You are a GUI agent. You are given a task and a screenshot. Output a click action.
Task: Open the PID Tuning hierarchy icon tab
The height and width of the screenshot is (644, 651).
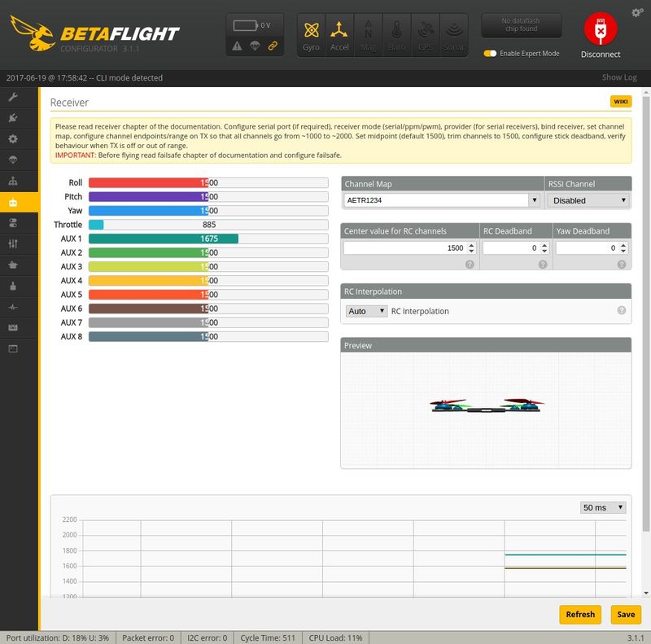point(13,182)
